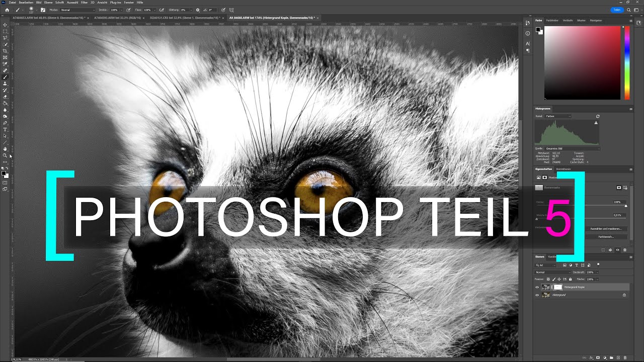Click the Farbbereich button
The height and width of the screenshot is (362, 644).
606,236
